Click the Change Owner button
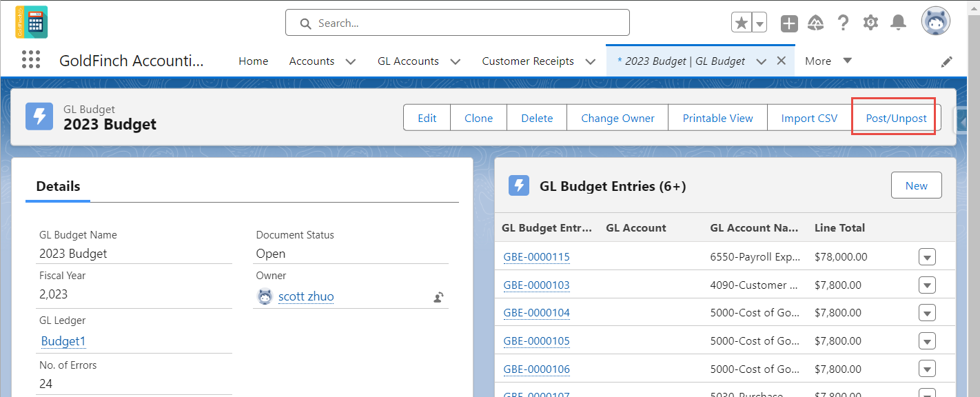 617,118
